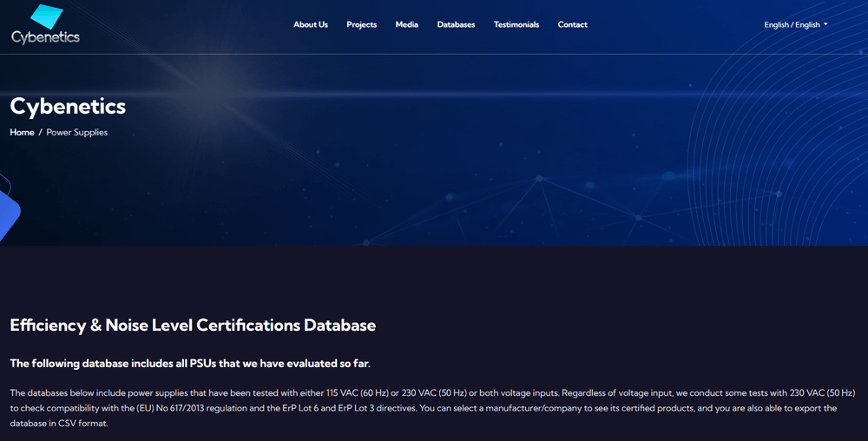Screen dimensions: 868x441
Task: Open the Contact page
Action: (572, 24)
